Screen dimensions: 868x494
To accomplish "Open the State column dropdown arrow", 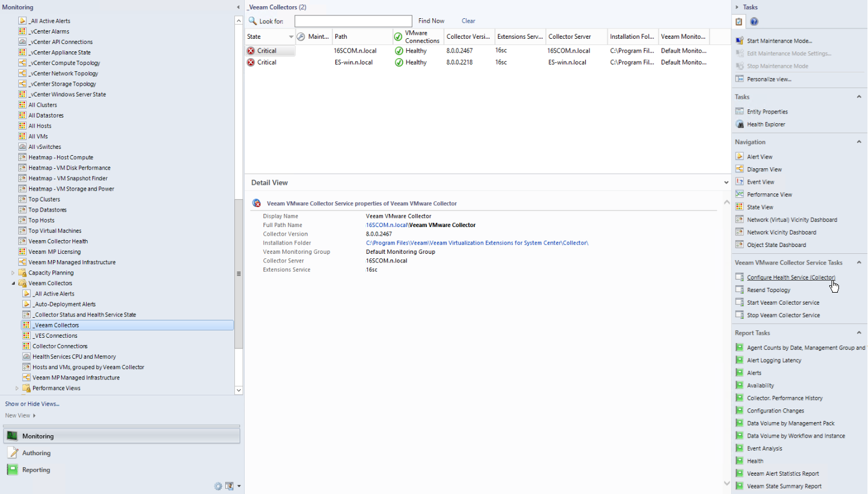I will tap(291, 37).
